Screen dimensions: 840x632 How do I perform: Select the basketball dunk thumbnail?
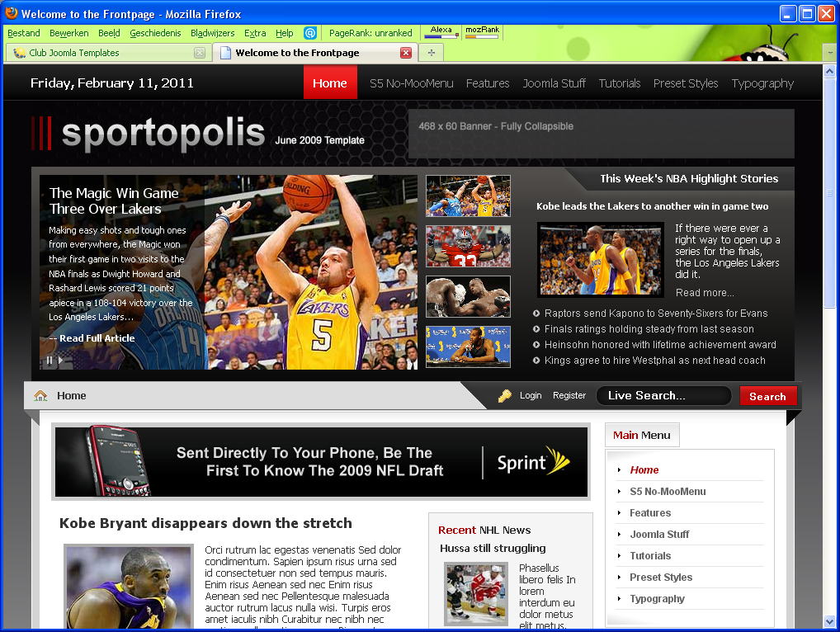tap(468, 196)
